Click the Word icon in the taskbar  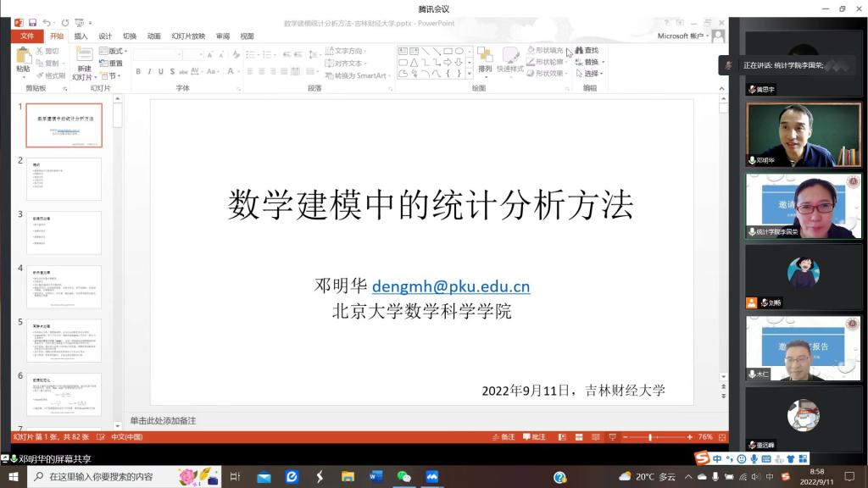point(376,477)
